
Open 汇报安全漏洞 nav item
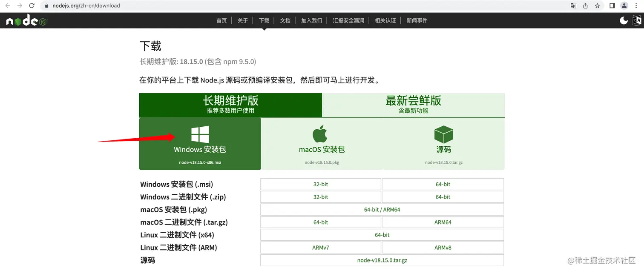pyautogui.click(x=348, y=20)
